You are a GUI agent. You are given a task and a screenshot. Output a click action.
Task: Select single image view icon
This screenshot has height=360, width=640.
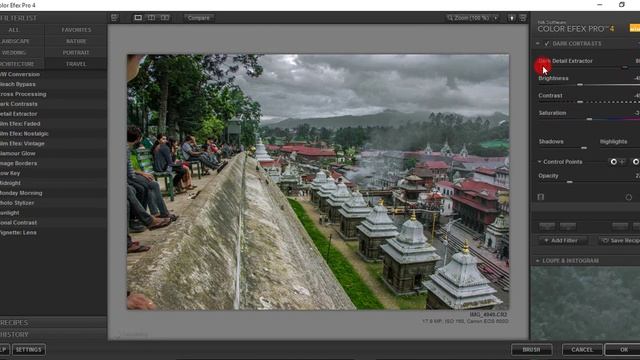click(138, 18)
